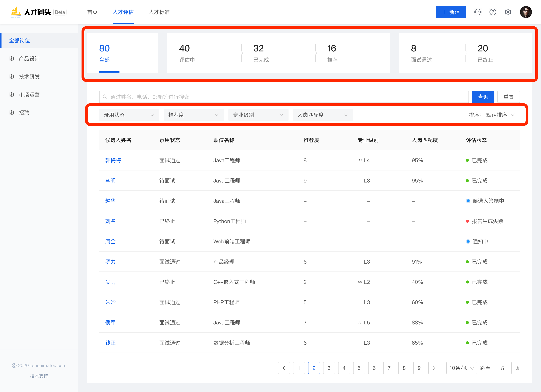Click the customer service headset icon

[x=478, y=12]
